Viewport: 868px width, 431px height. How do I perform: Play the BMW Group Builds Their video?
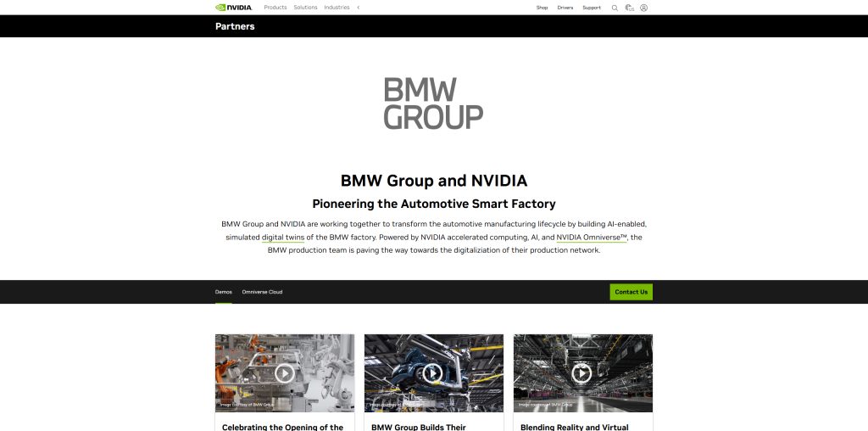[x=433, y=372]
